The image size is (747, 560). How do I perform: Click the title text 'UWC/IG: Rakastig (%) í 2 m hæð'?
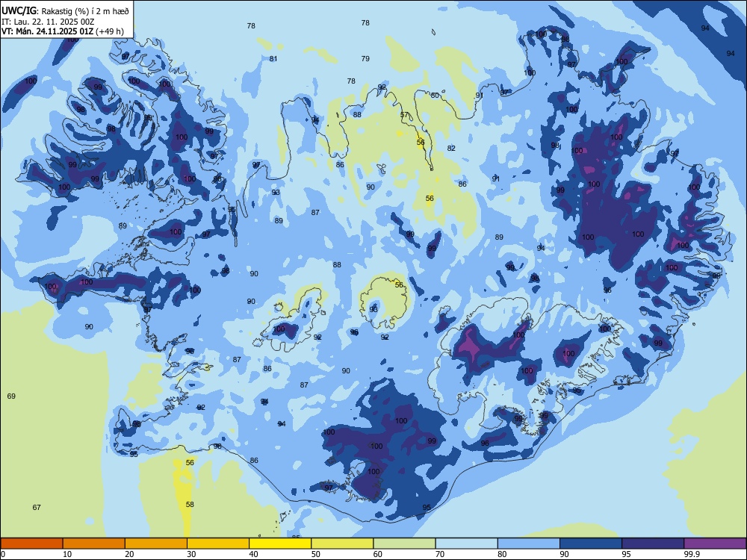click(65, 11)
